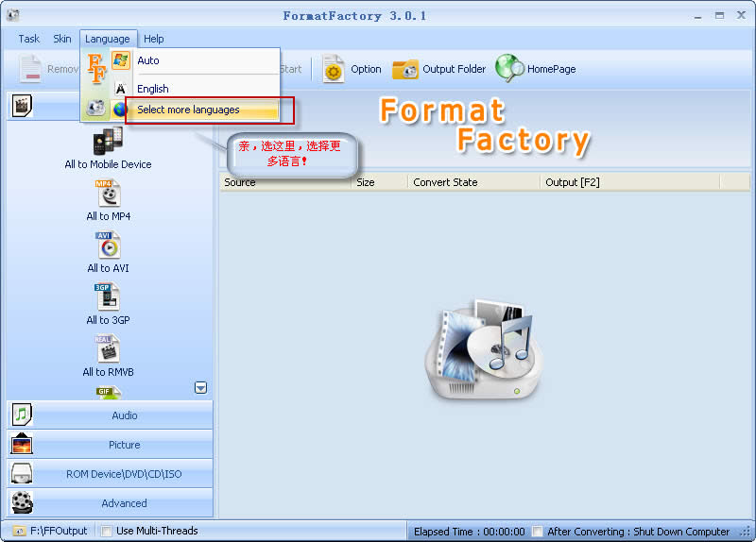Expand more video formats with down arrow
This screenshot has height=542, width=756.
pos(201,388)
